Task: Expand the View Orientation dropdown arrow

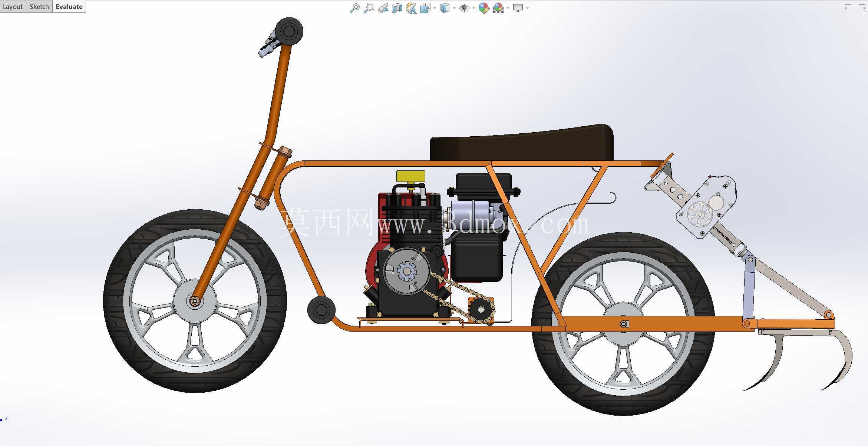Action: point(435,8)
